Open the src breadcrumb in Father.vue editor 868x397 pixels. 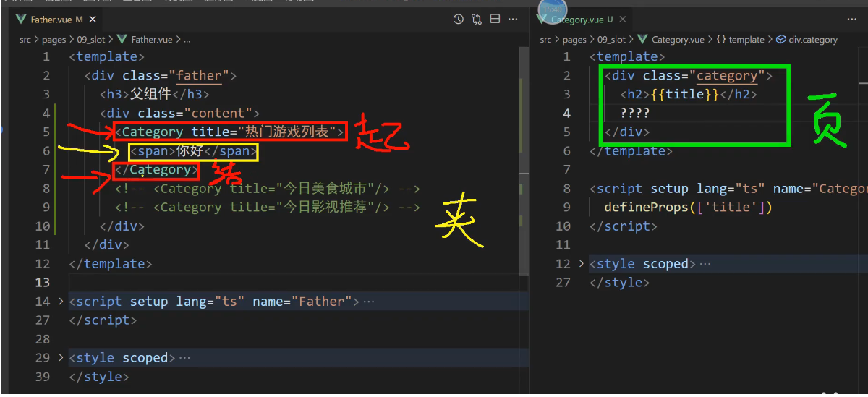(x=25, y=40)
